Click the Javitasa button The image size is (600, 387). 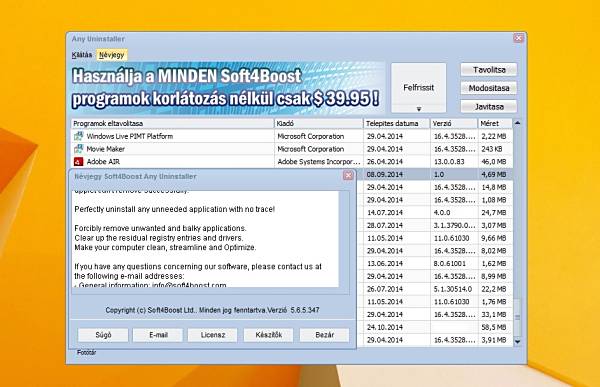489,107
